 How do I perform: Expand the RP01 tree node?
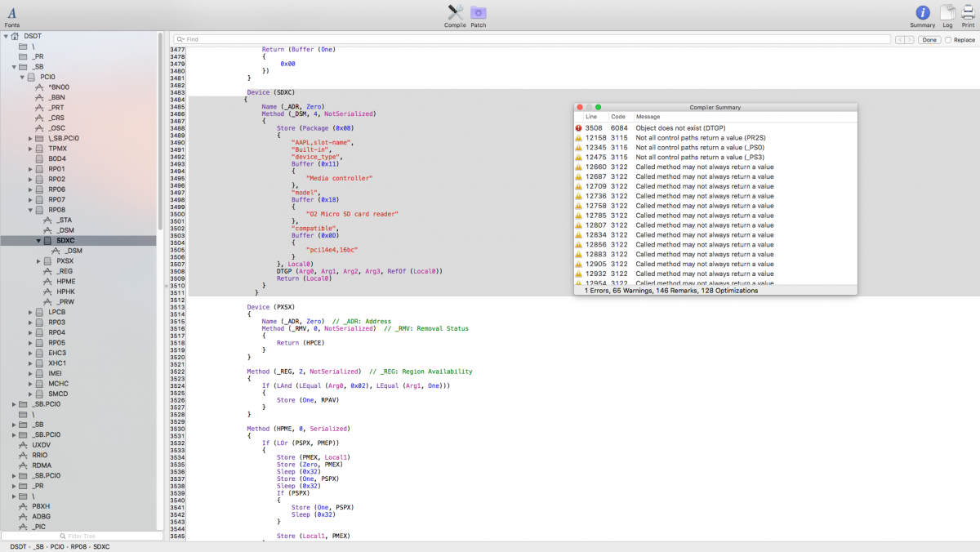point(30,169)
